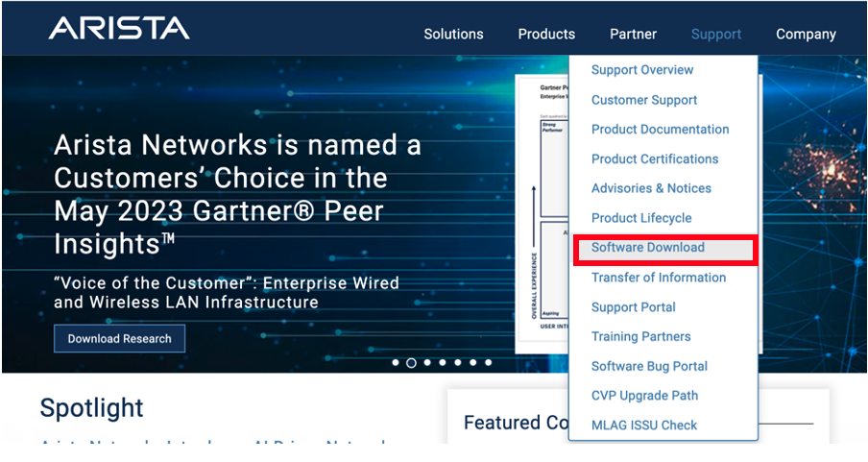This screenshot has height=462, width=868.
Task: Choose CVP Upgrade Path
Action: coord(644,396)
